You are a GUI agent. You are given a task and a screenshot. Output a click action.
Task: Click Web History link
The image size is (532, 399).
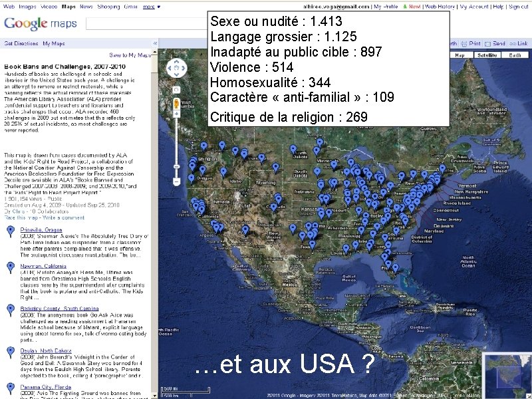pos(440,7)
